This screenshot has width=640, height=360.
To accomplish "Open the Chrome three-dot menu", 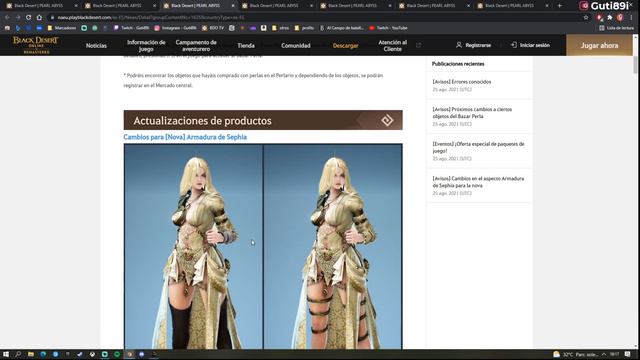I will [632, 18].
